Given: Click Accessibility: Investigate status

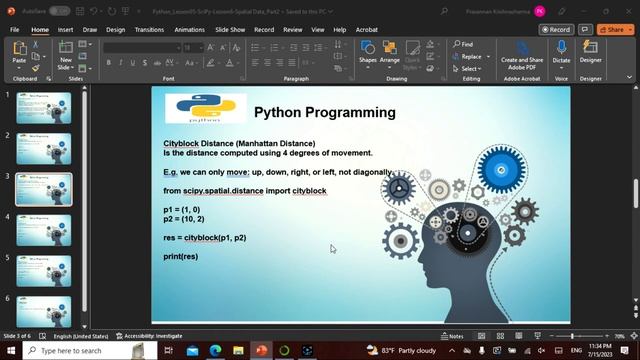Looking at the screenshot, I should [149, 336].
